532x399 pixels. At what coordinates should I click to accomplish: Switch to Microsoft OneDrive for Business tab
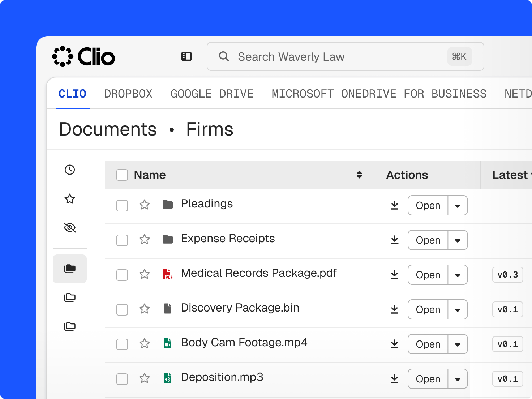coord(379,94)
